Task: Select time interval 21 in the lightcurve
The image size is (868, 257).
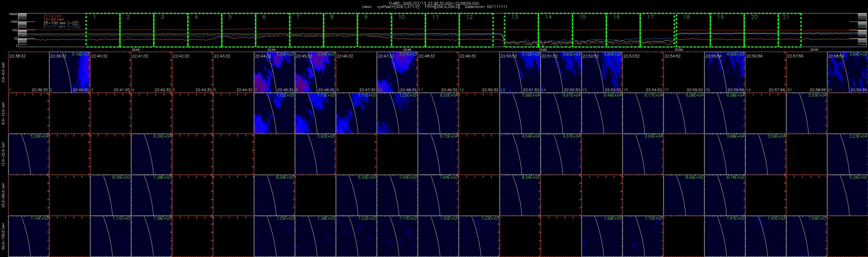Action: [789, 30]
